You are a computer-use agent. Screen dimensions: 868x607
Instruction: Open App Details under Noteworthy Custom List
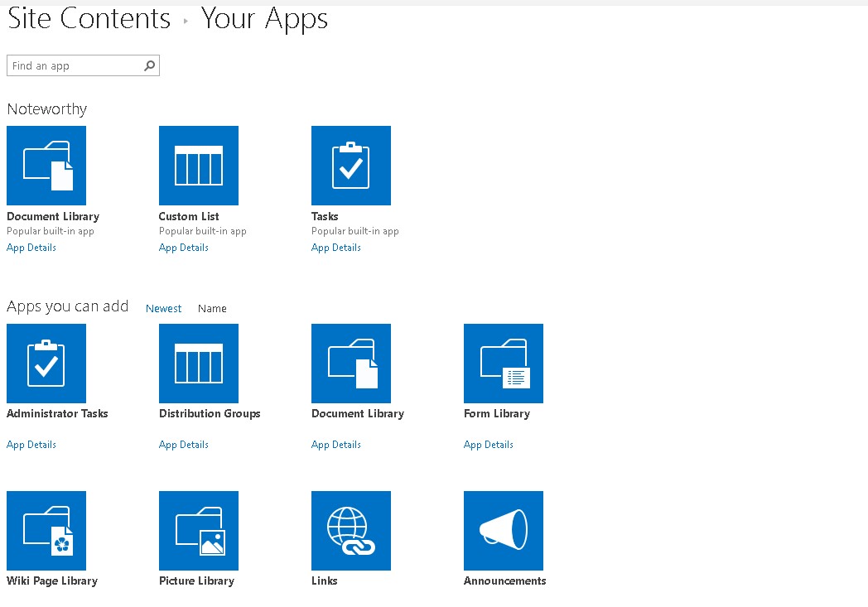tap(184, 248)
